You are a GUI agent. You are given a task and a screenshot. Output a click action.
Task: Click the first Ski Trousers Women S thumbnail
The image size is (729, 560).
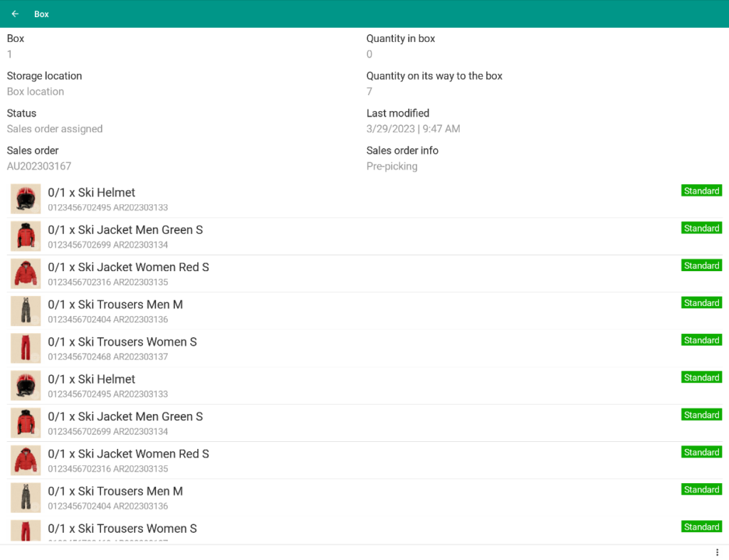pos(26,348)
